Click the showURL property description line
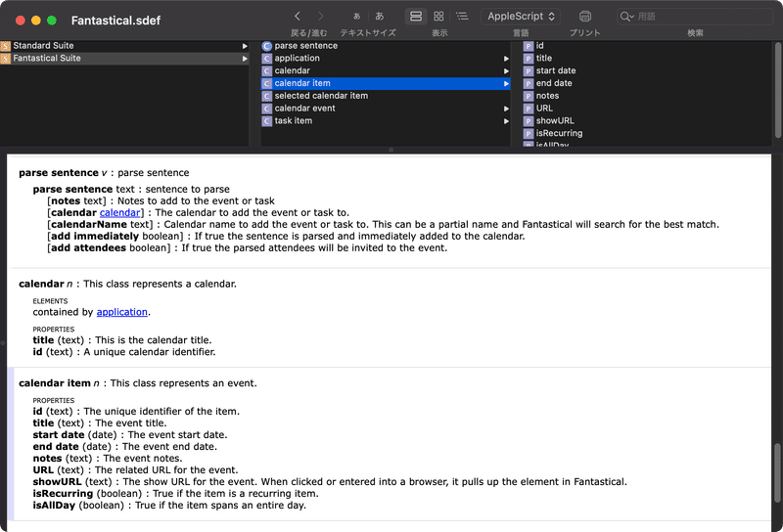This screenshot has height=532, width=783. pos(330,482)
